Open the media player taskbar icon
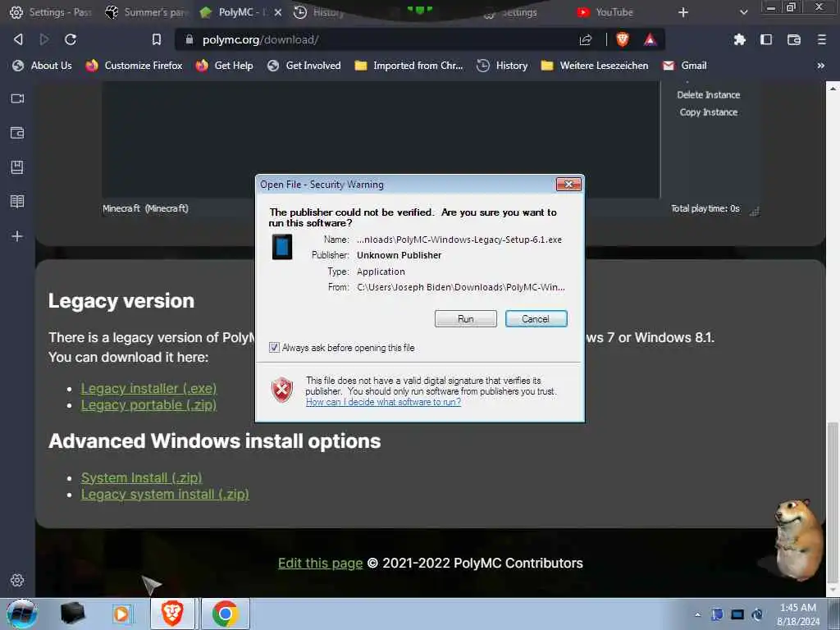This screenshot has height=630, width=840. point(121,614)
